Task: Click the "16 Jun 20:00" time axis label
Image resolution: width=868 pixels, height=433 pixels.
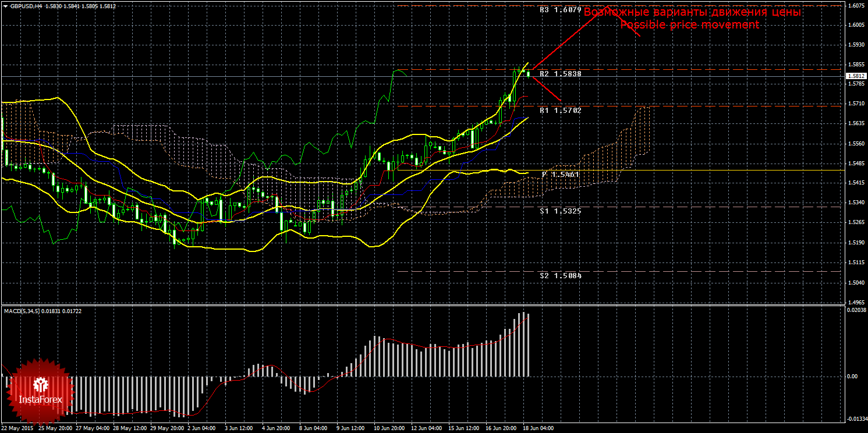Action: 502,428
